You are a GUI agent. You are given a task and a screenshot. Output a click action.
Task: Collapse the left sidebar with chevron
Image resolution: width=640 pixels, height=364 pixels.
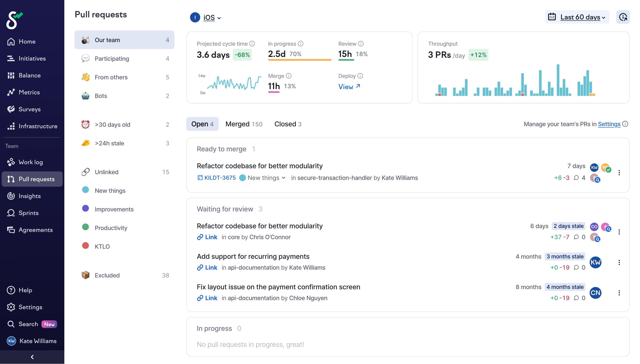point(32,357)
